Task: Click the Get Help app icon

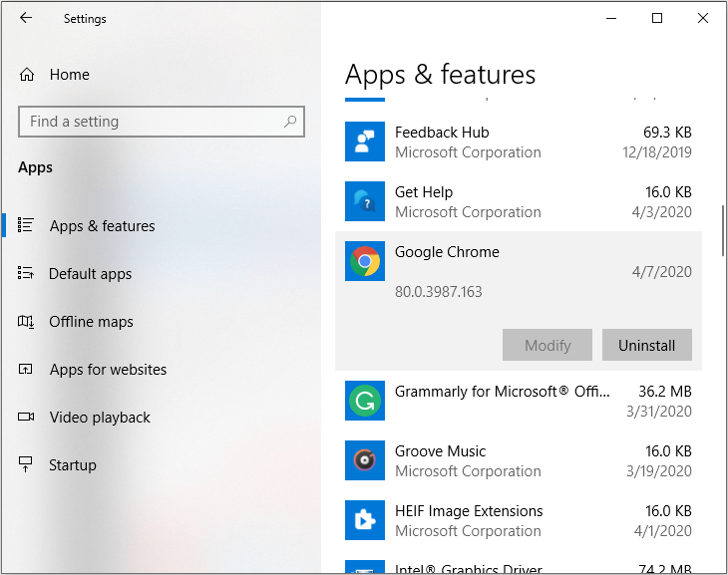Action: (x=365, y=201)
